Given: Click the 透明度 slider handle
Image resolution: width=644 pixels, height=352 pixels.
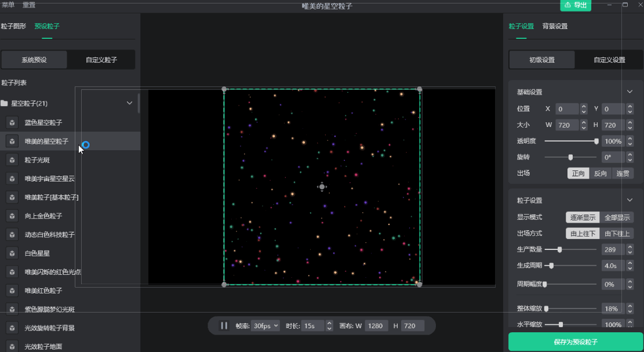Looking at the screenshot, I should pyautogui.click(x=596, y=141).
